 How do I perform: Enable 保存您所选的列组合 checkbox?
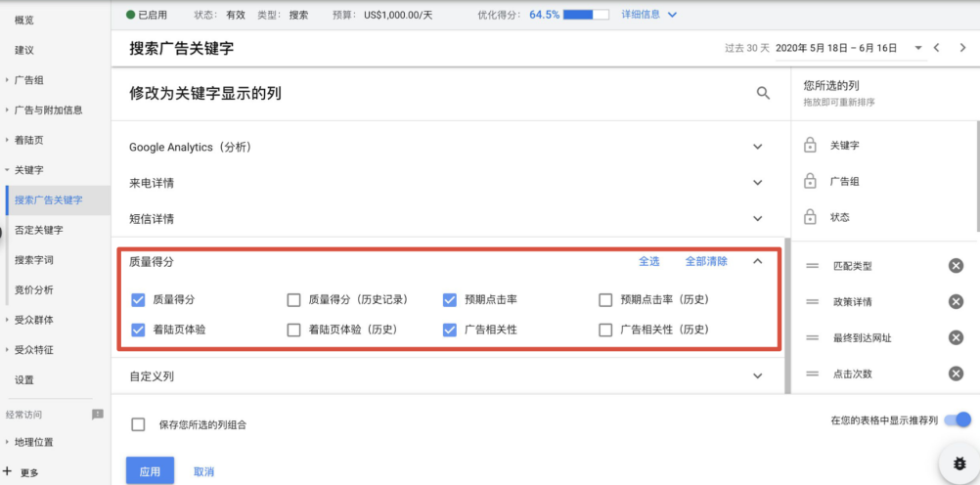pyautogui.click(x=138, y=425)
